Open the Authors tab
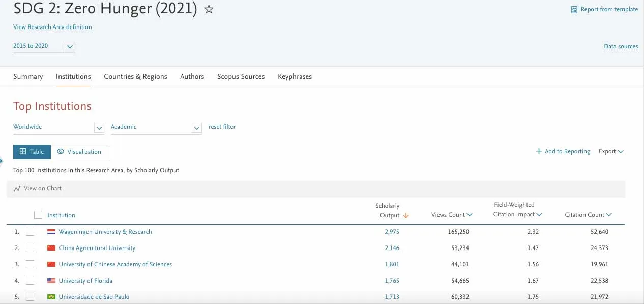Viewport: 644px width, 304px height. pos(192,76)
